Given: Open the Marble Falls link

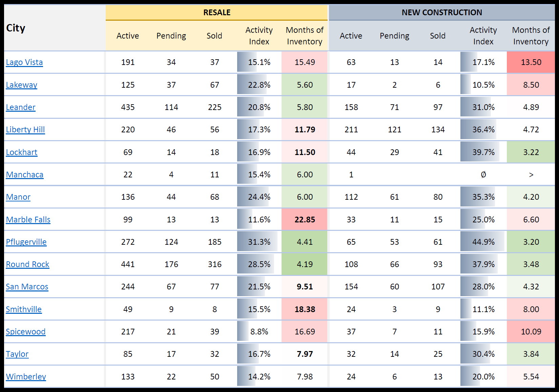Looking at the screenshot, I should (x=28, y=220).
